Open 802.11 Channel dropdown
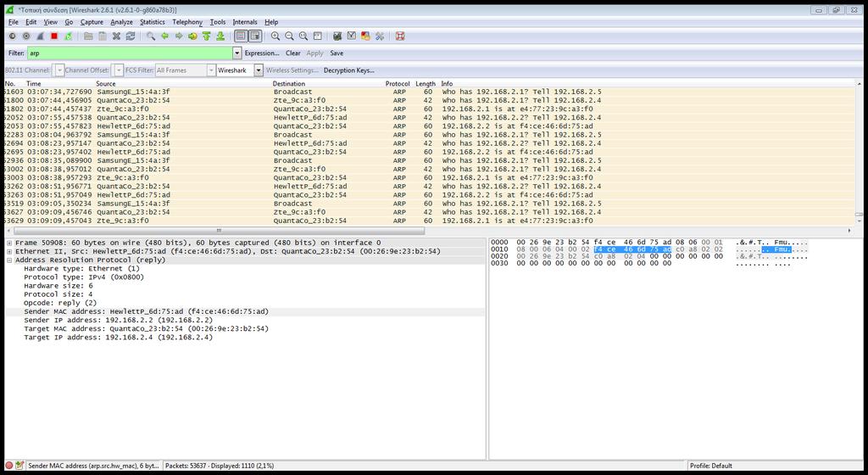 (x=58, y=70)
